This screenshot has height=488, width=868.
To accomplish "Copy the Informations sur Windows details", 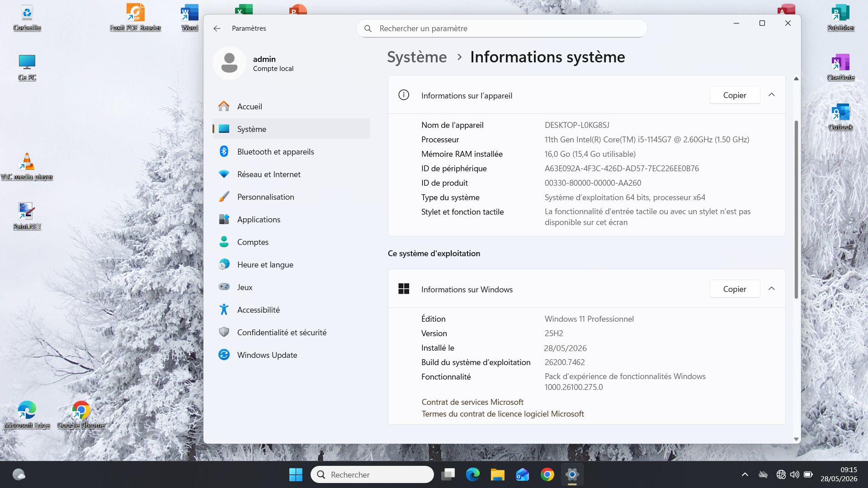I will point(734,289).
